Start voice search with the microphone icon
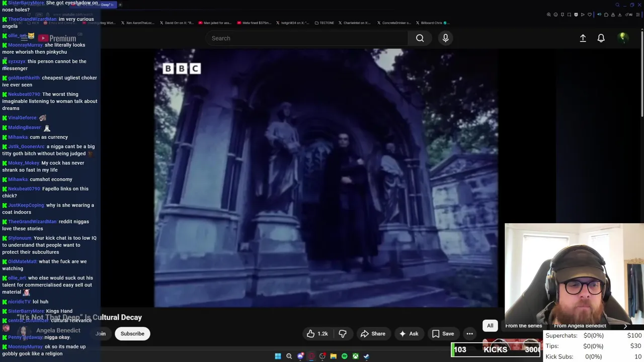Viewport: 644px width, 362px height. [x=445, y=38]
